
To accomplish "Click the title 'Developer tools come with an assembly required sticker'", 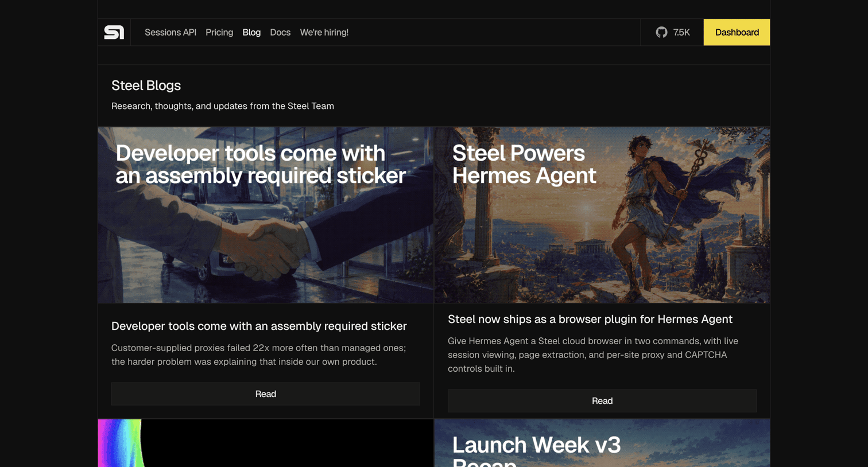I will point(259,326).
